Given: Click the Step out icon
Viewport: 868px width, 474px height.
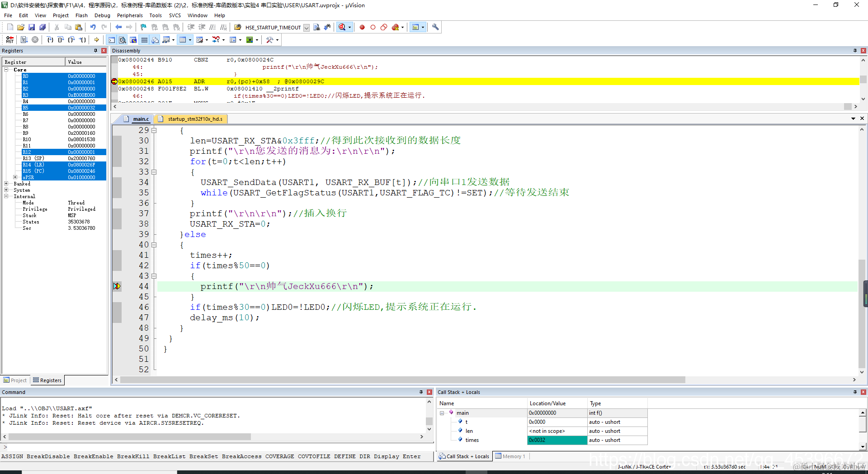Looking at the screenshot, I should pyautogui.click(x=72, y=40).
